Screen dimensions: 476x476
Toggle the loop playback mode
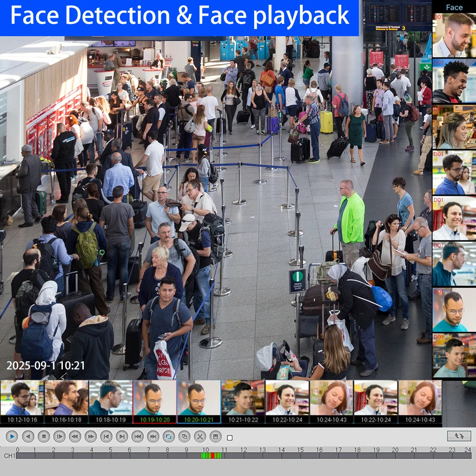[169, 437]
